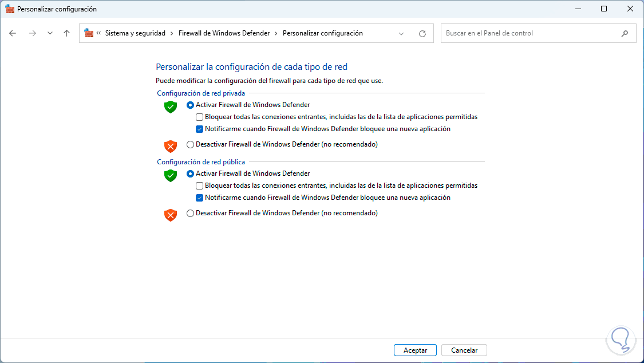The width and height of the screenshot is (644, 363).
Task: Click the Aceptar button
Action: click(x=415, y=350)
